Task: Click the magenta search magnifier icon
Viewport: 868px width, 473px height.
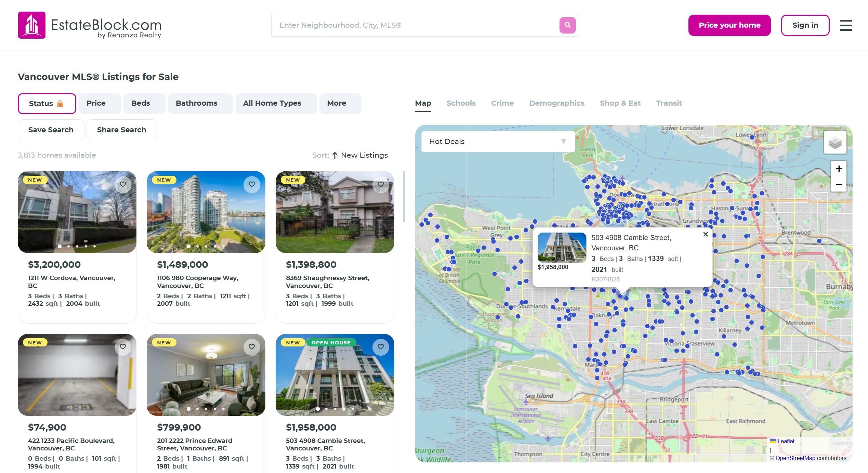Action: (x=567, y=25)
